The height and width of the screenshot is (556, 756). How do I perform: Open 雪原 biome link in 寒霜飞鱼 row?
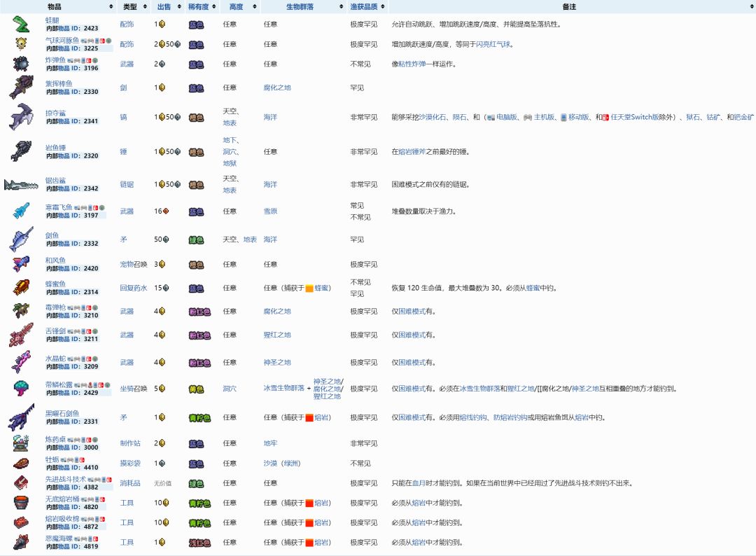click(270, 211)
